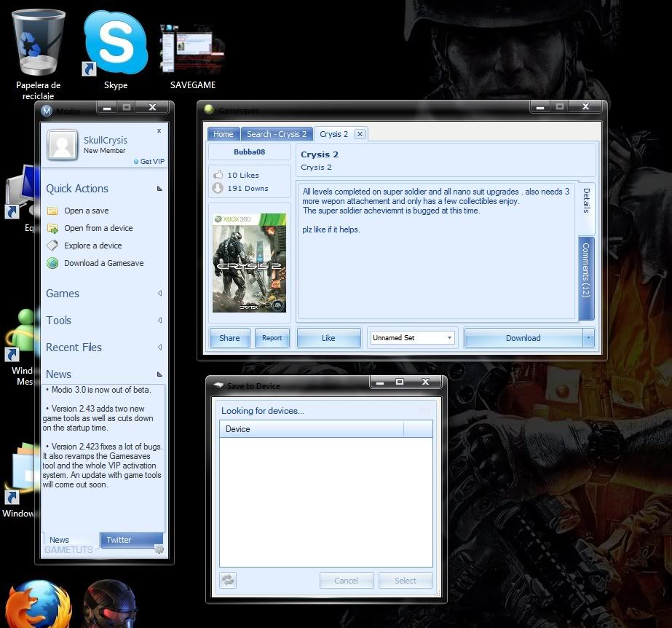The width and height of the screenshot is (672, 628).
Task: Click the Downs download arrow icon
Action: coord(218,188)
